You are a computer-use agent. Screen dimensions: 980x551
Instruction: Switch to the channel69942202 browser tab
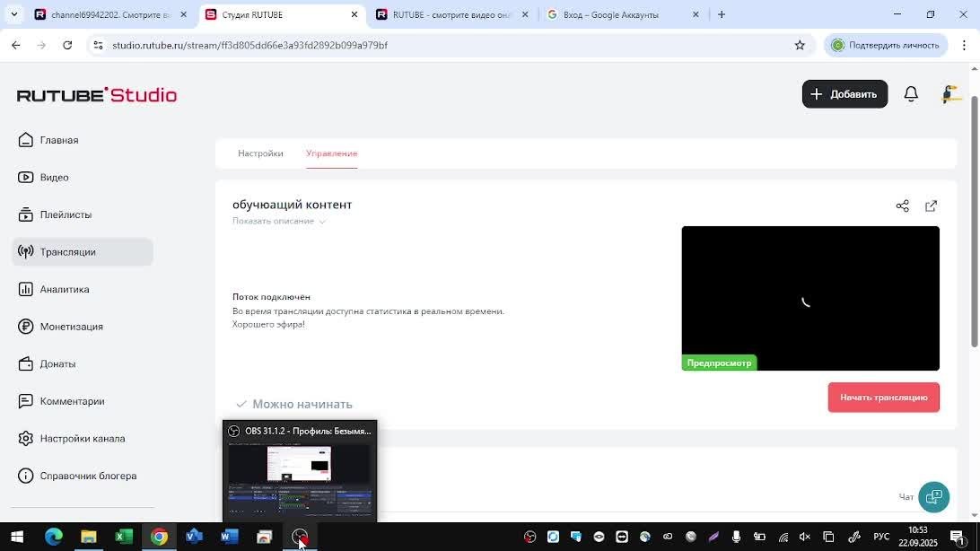pyautogui.click(x=111, y=14)
